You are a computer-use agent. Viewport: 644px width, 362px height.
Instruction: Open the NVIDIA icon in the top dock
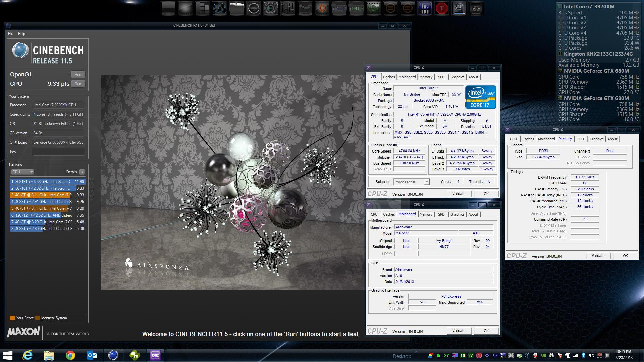(x=373, y=9)
